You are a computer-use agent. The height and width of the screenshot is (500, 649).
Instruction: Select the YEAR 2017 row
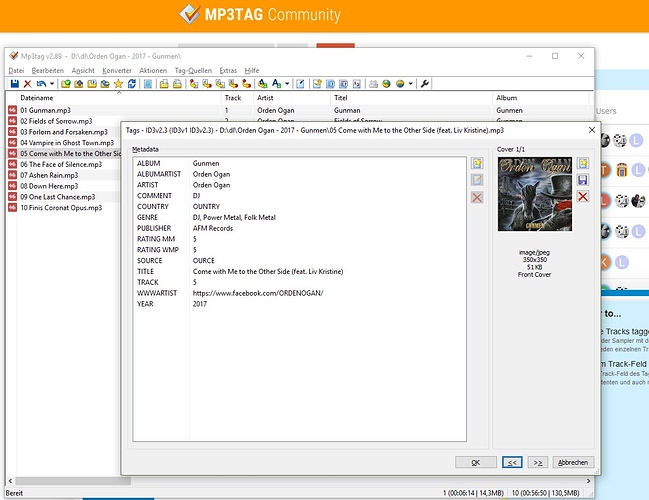pos(299,304)
